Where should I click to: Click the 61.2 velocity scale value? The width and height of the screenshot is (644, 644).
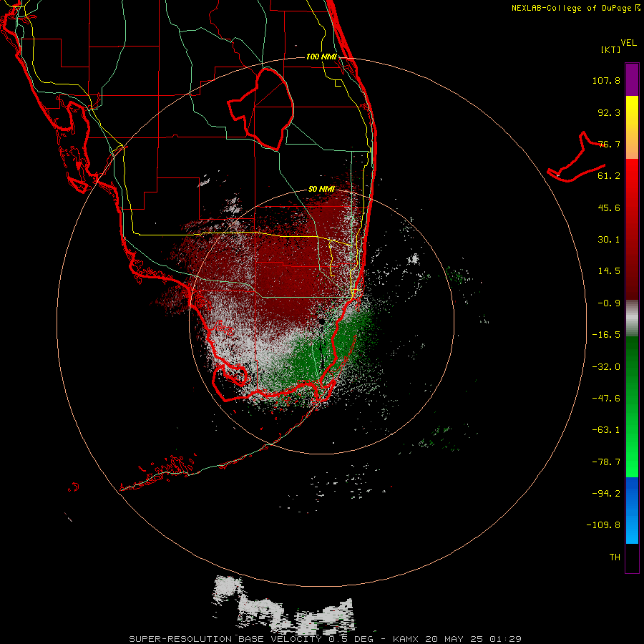[x=609, y=176]
